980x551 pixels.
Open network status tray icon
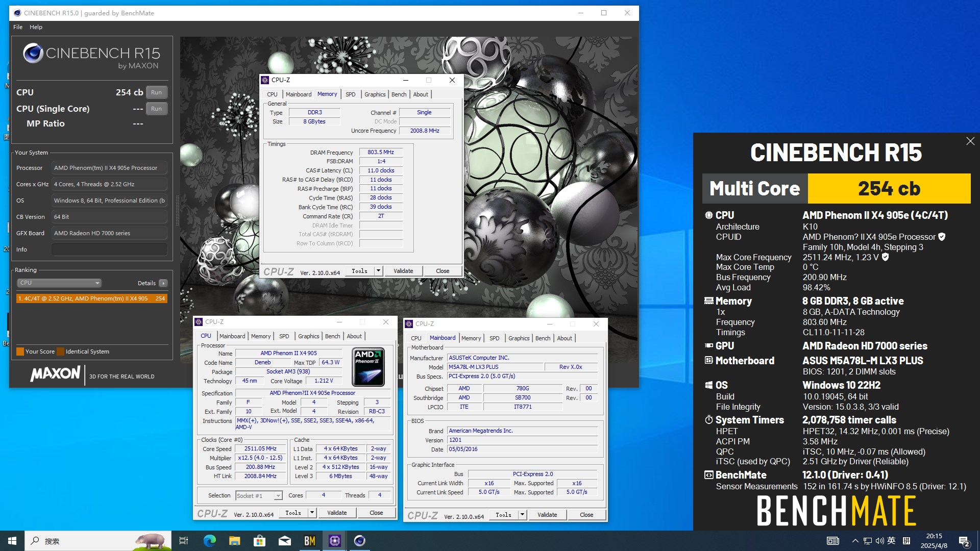(867, 541)
